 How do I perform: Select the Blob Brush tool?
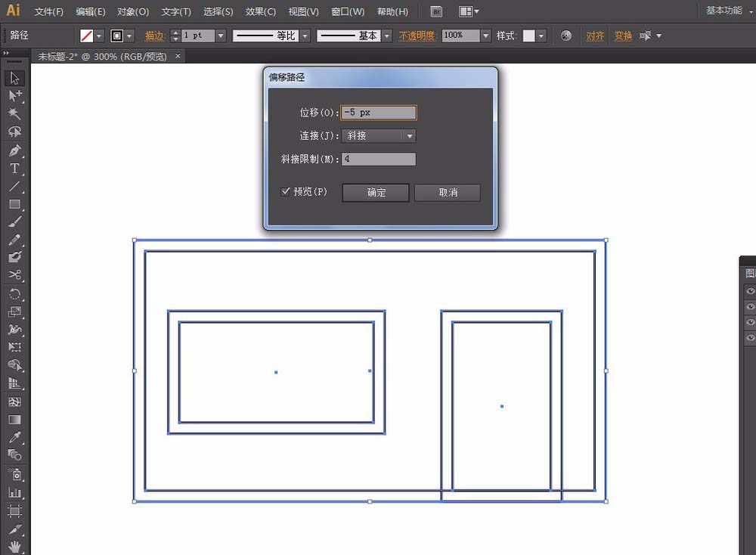pyautogui.click(x=14, y=257)
